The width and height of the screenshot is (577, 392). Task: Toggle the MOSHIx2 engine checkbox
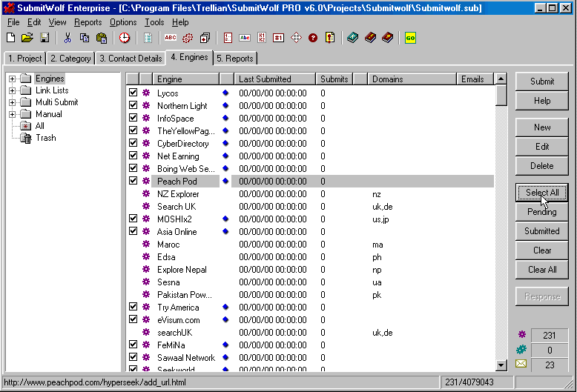click(x=133, y=219)
